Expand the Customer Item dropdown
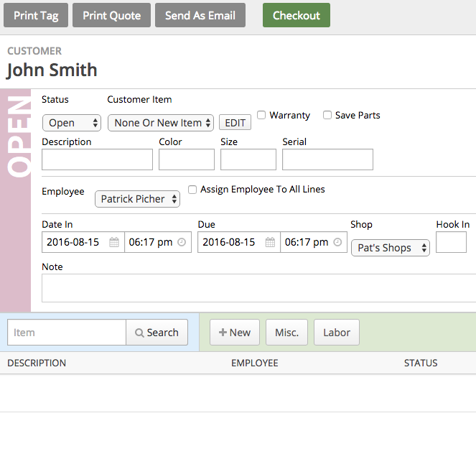476x459 pixels. pyautogui.click(x=161, y=123)
